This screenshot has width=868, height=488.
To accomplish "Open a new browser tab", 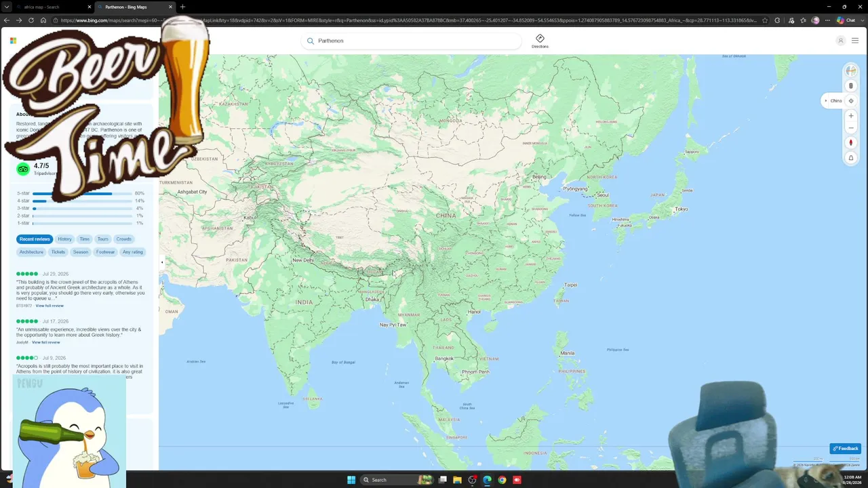I will [x=182, y=7].
